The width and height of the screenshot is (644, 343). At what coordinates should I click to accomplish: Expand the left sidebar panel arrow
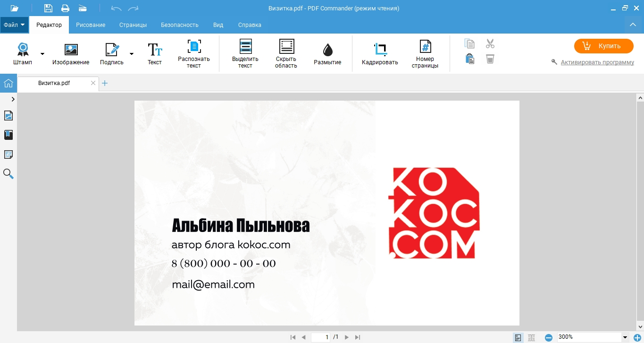click(13, 99)
